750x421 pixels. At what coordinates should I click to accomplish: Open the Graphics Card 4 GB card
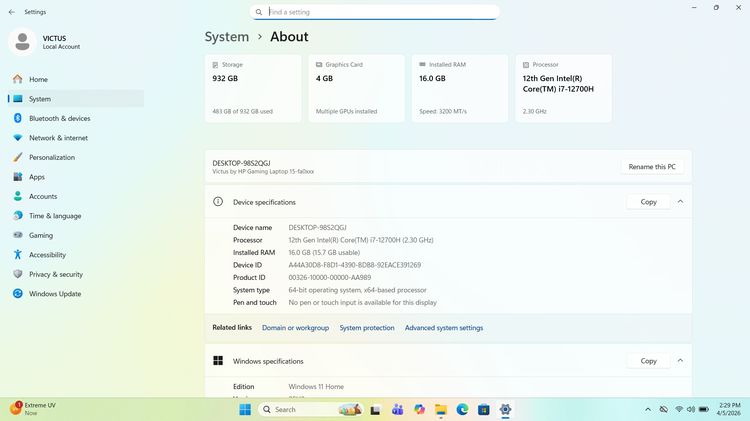(356, 88)
